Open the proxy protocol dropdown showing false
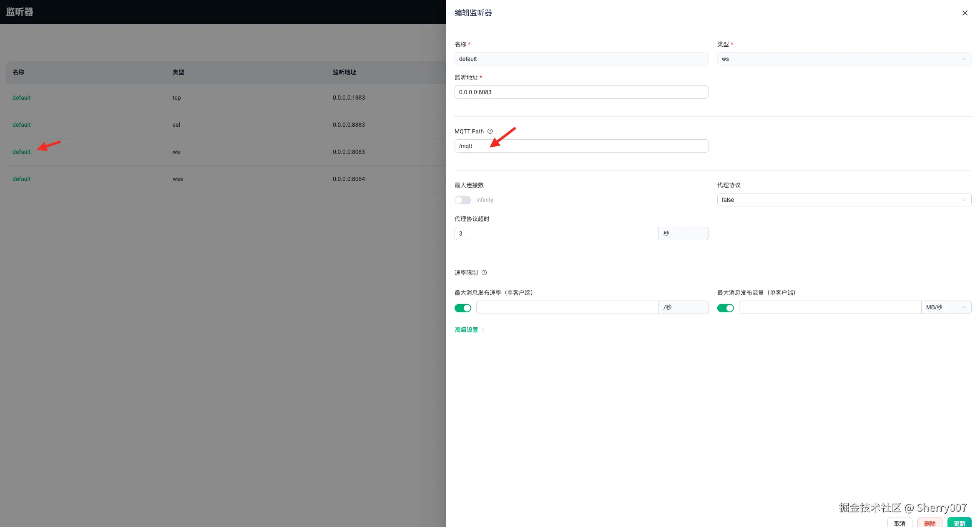 point(844,200)
